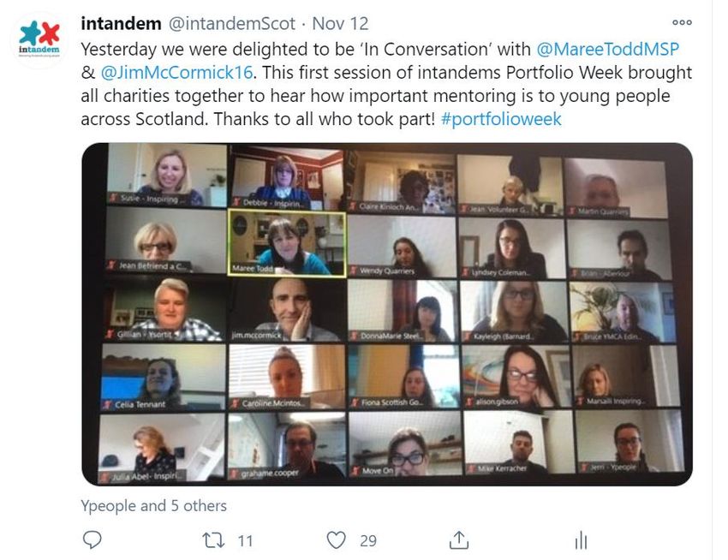Click the Celia Tennant video tile
The image size is (728, 560).
[x=164, y=377]
